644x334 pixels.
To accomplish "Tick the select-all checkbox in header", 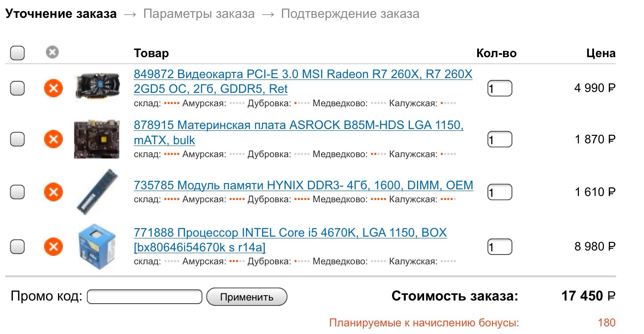I will (17, 54).
